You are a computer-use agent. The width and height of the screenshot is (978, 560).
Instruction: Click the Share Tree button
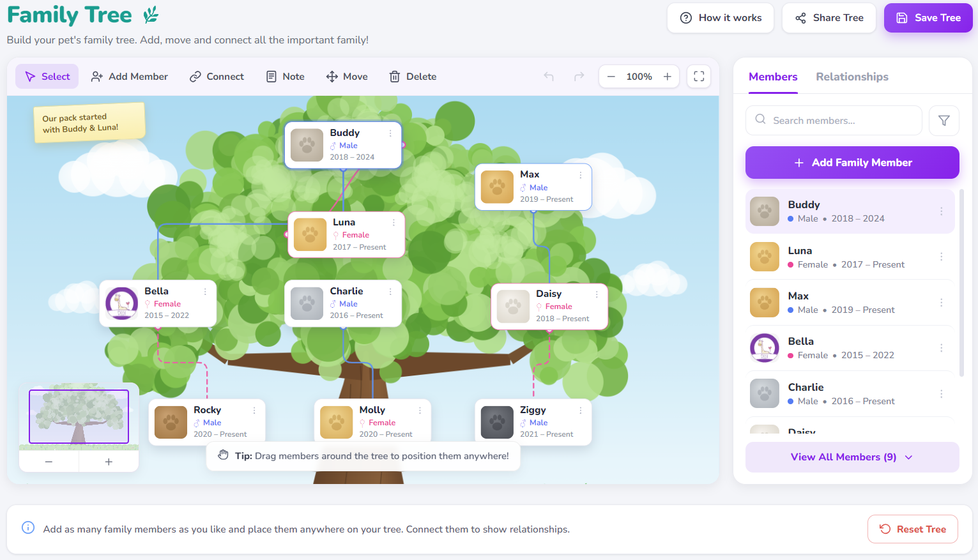point(829,18)
